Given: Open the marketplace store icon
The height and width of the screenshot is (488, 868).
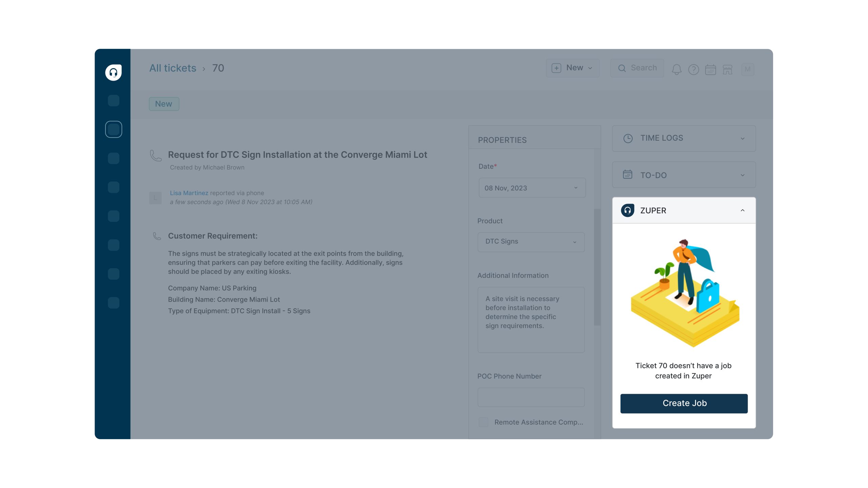Looking at the screenshot, I should 727,69.
